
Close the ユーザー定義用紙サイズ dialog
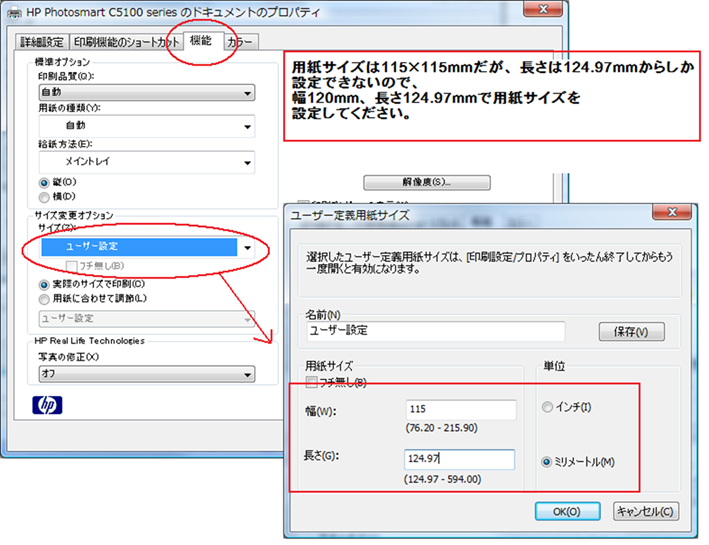[x=672, y=212]
